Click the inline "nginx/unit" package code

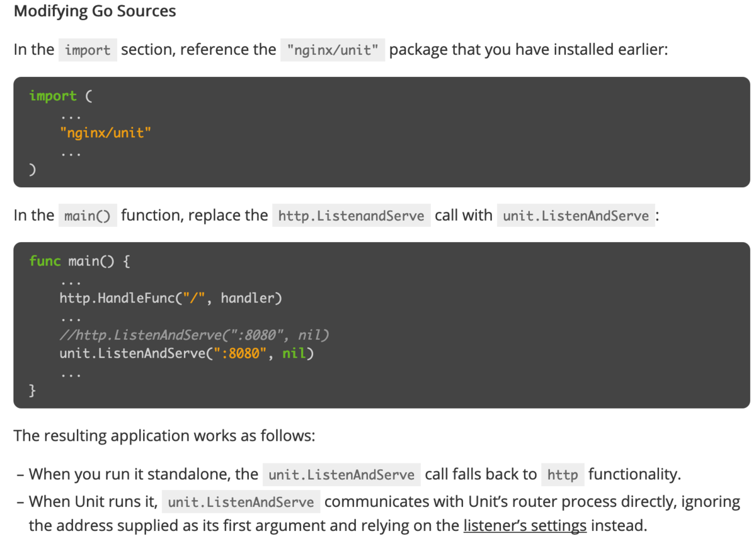pos(333,50)
